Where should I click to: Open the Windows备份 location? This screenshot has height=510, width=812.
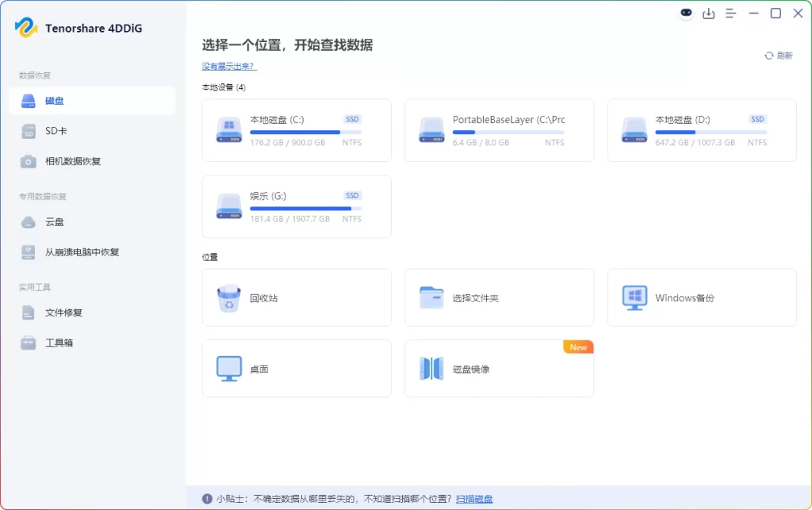click(x=701, y=297)
